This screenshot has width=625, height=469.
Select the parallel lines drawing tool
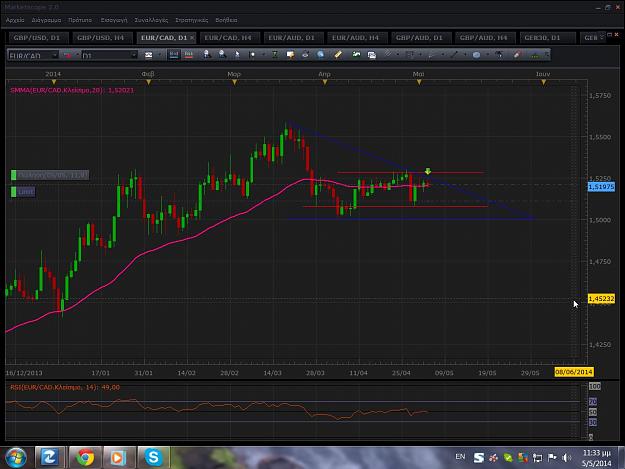click(x=387, y=54)
